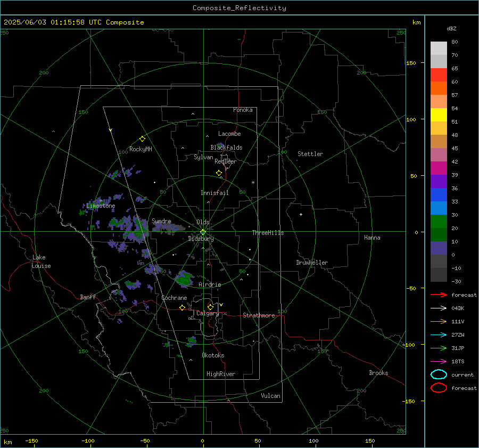
Task: Click the Okotoks label
Action: click(x=213, y=355)
